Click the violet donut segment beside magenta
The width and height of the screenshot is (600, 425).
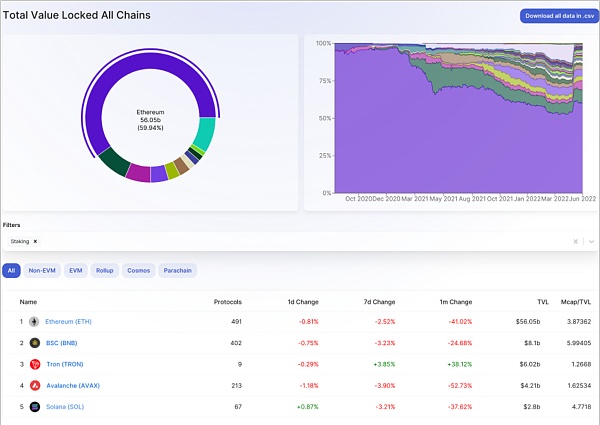(159, 174)
